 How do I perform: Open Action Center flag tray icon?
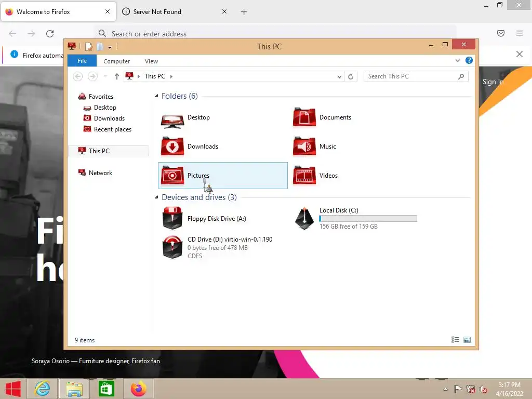458,389
